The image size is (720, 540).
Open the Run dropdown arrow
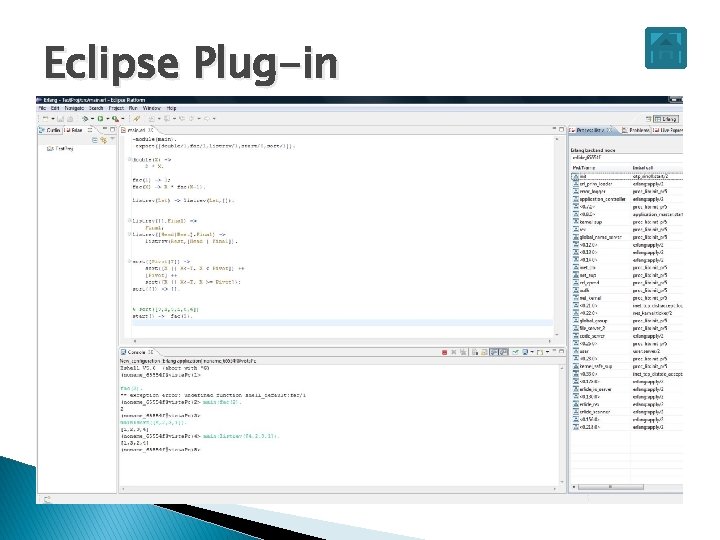tap(107, 119)
